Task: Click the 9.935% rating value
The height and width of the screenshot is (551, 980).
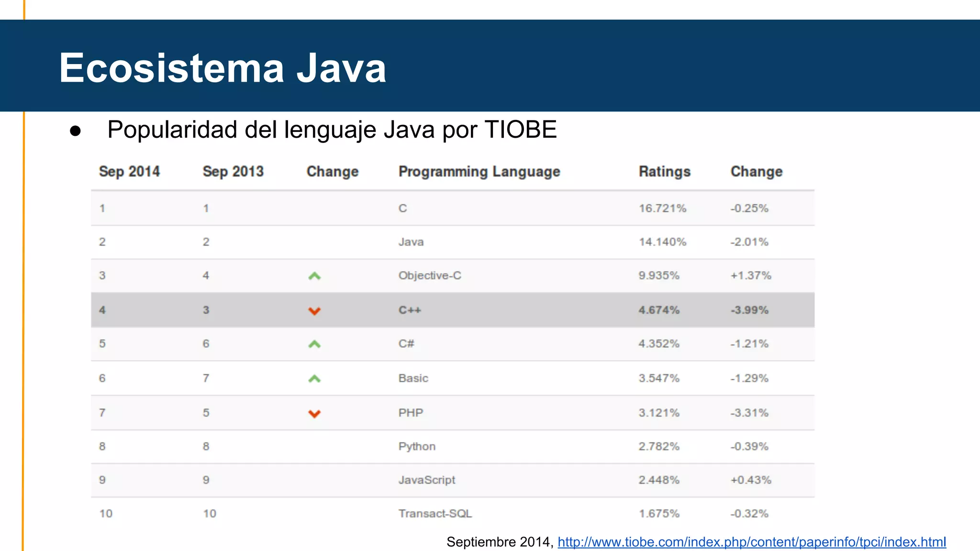Action: [659, 275]
